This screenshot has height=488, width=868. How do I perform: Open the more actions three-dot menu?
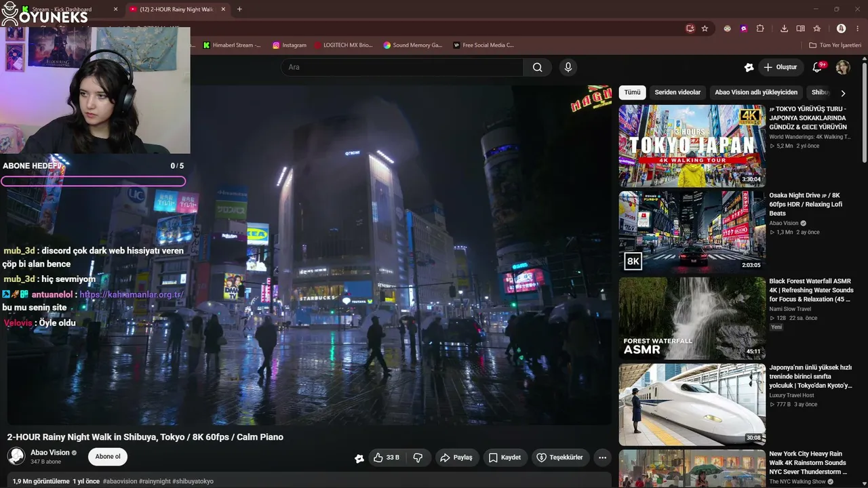tap(602, 457)
